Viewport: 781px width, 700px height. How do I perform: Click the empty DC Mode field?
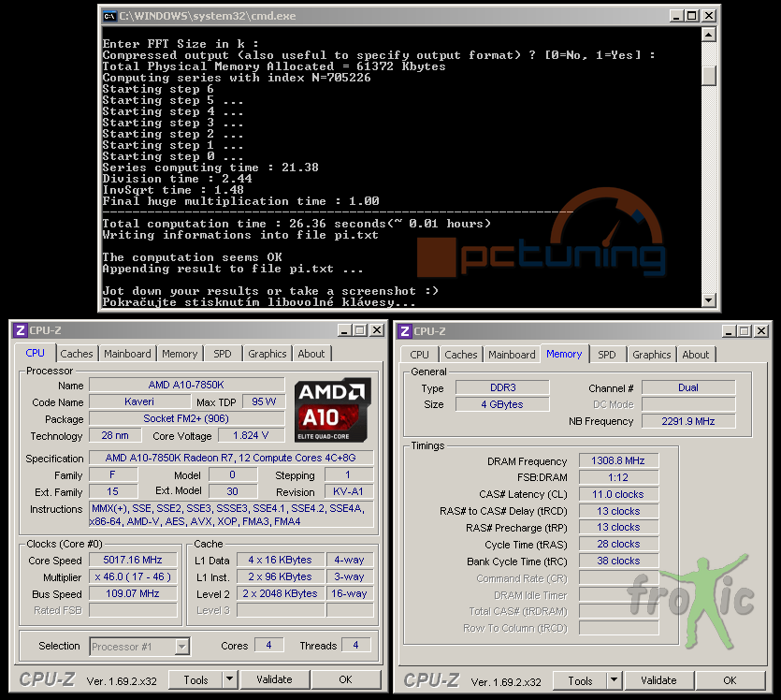coord(688,404)
